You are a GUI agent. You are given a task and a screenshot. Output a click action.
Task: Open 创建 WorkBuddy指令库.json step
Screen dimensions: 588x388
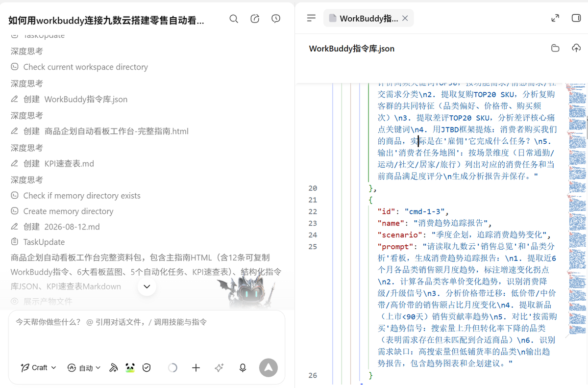tap(69, 99)
